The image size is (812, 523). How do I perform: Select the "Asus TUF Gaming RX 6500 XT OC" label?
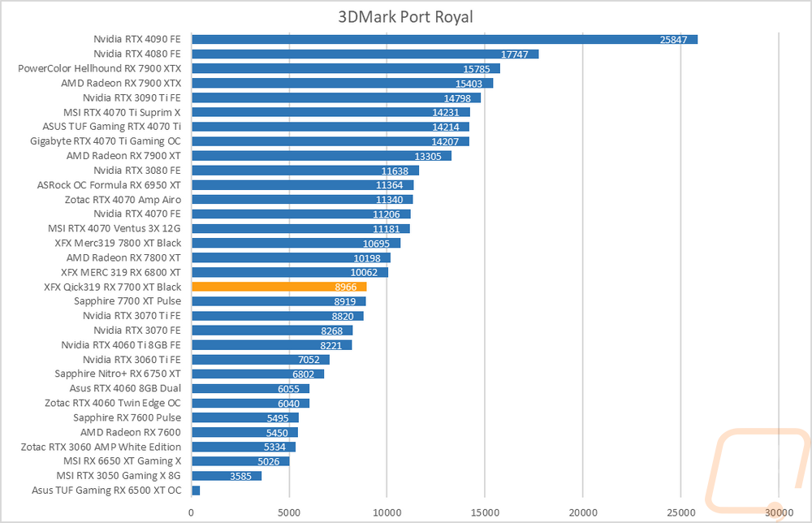pos(106,491)
